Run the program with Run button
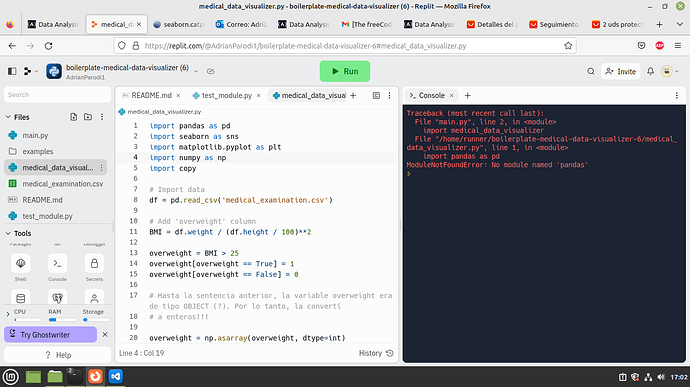The height and width of the screenshot is (387, 690). coord(345,71)
